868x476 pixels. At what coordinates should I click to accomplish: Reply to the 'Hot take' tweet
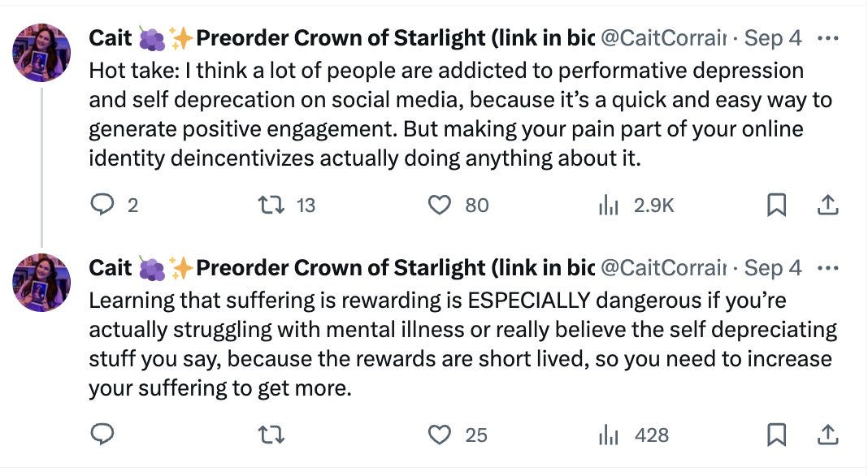(103, 206)
